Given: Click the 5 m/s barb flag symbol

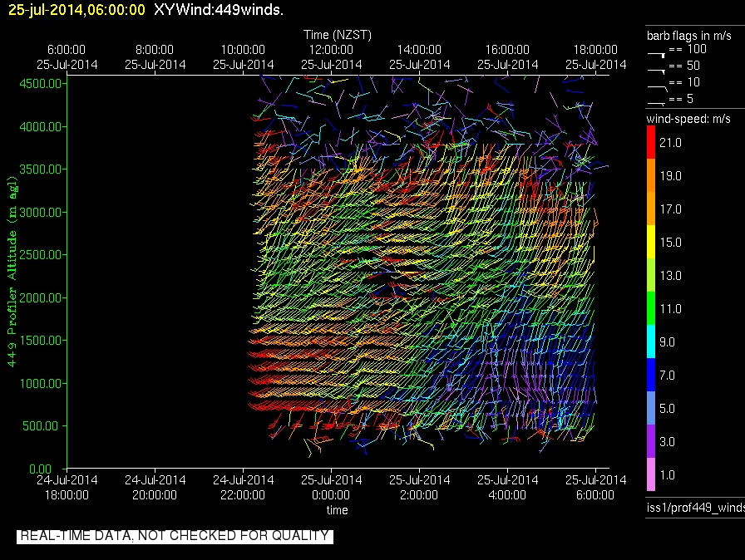Looking at the screenshot, I should point(656,103).
